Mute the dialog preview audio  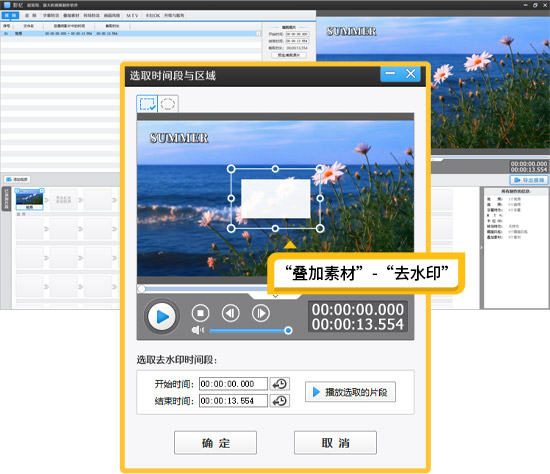[x=198, y=330]
